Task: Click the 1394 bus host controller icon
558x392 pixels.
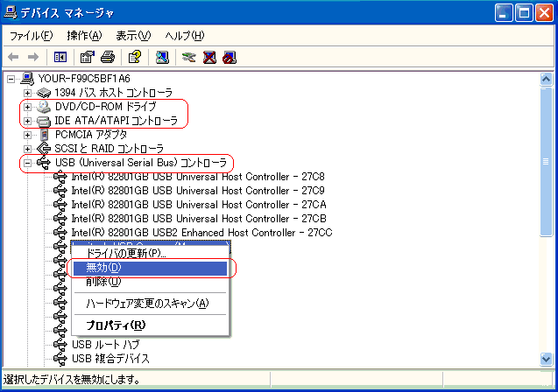Action: (x=44, y=93)
